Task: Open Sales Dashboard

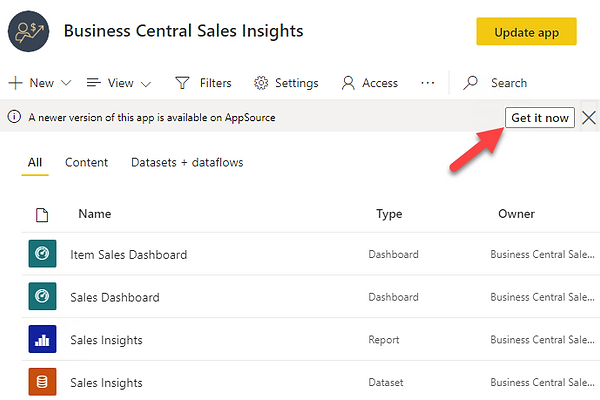Action: click(115, 297)
